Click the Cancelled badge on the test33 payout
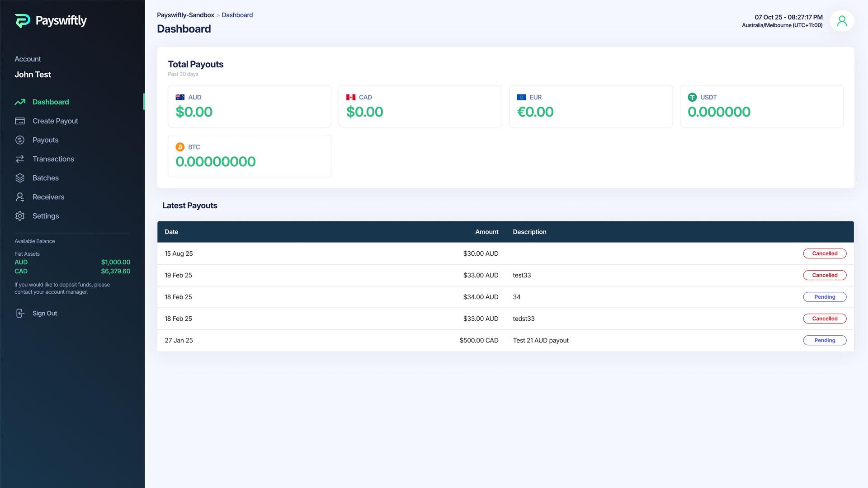868x488 pixels. point(825,275)
